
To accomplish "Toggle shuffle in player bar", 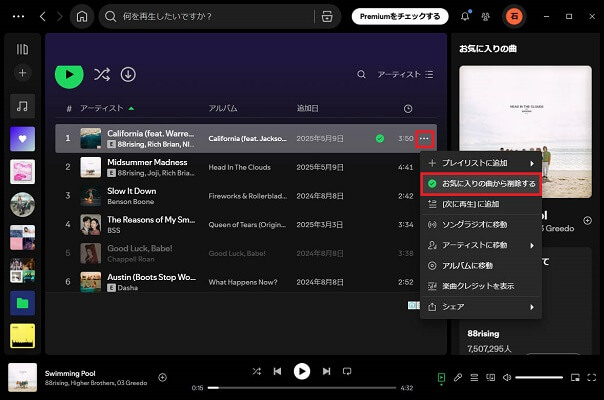I will pos(257,371).
